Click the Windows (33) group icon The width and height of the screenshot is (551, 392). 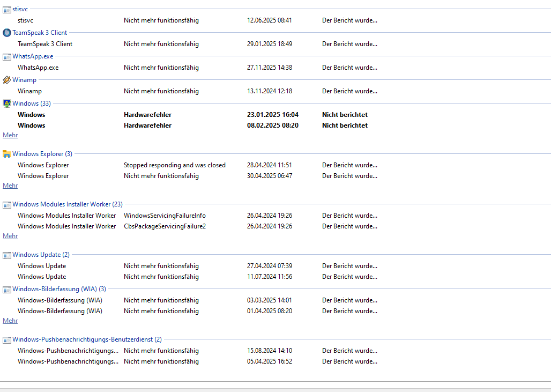[6, 103]
